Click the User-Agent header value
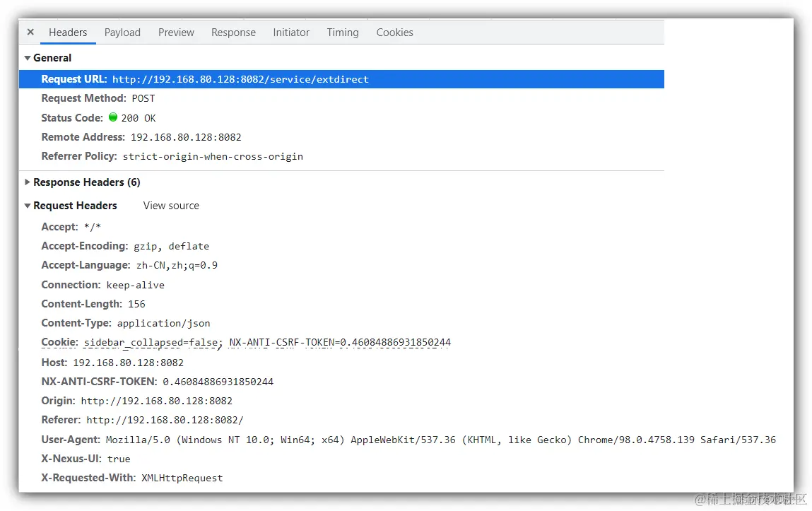 tap(441, 440)
